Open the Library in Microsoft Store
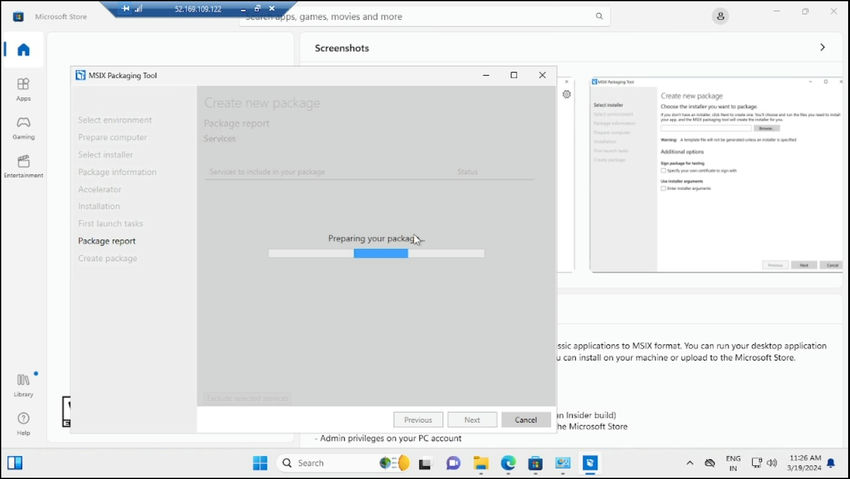 coord(23,385)
